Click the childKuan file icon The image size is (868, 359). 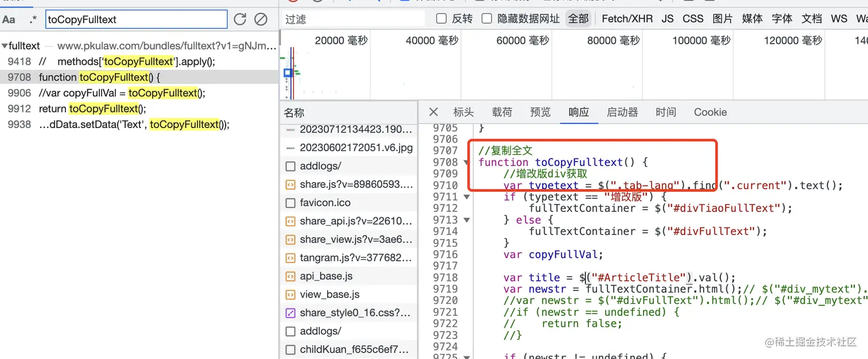290,350
